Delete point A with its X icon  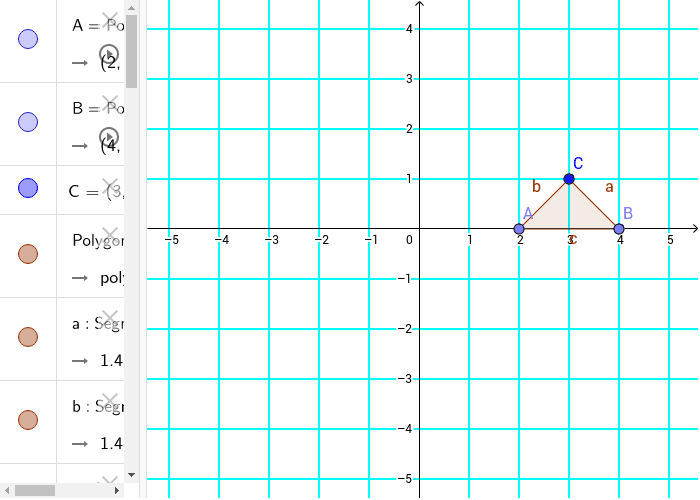[x=110, y=20]
